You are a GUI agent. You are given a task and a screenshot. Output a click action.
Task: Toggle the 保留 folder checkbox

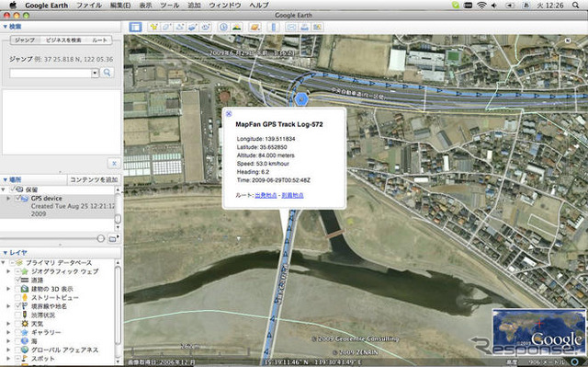click(x=14, y=189)
